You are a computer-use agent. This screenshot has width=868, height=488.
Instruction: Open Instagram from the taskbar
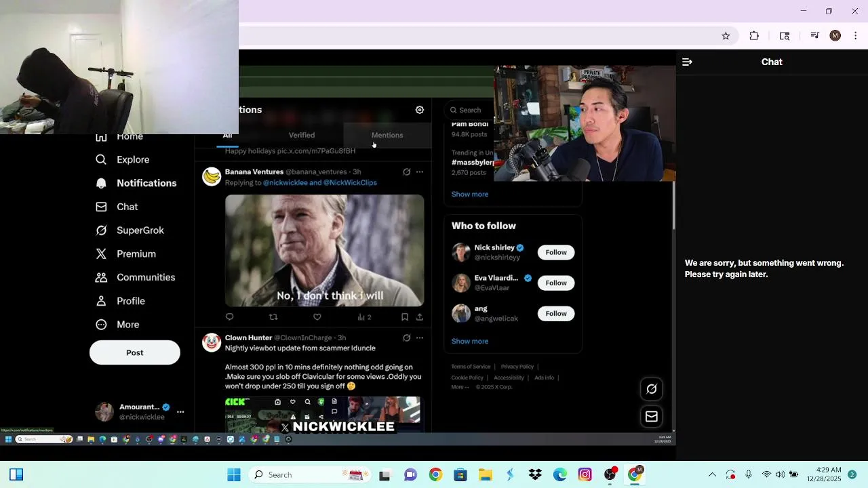pos(585,474)
